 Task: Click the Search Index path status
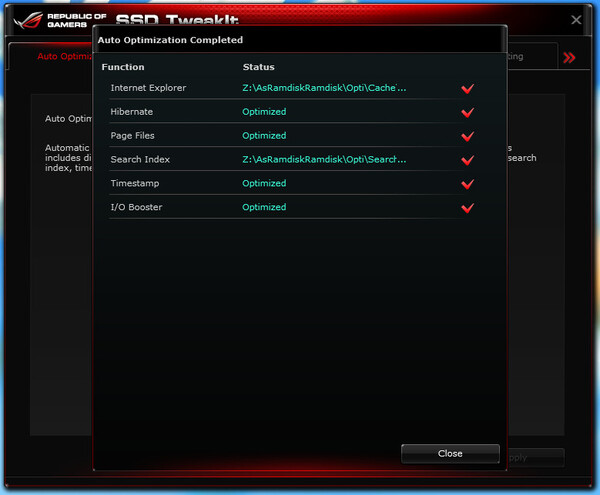click(324, 160)
